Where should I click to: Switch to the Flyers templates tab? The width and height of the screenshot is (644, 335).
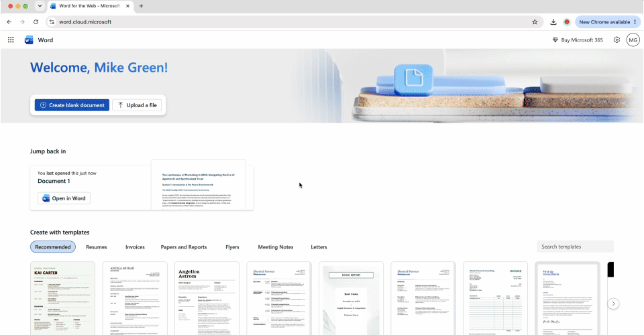point(232,247)
